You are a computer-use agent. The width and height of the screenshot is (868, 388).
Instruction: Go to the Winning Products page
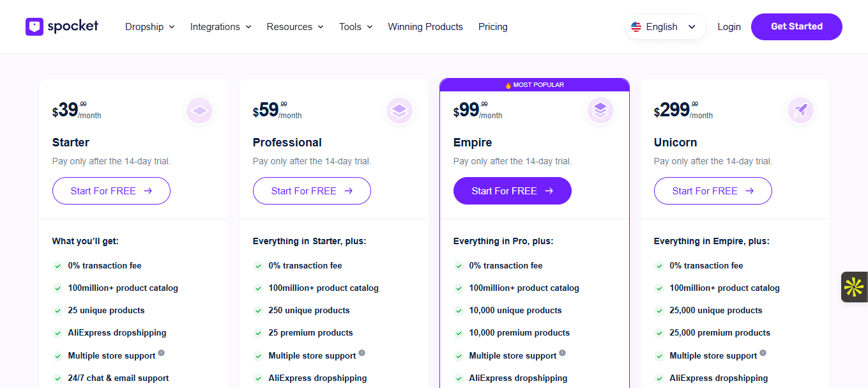(425, 27)
